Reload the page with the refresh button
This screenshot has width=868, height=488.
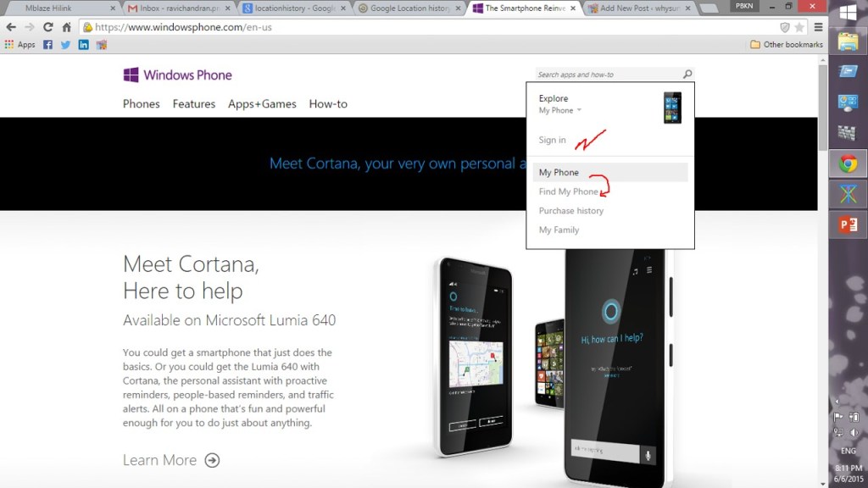tap(48, 27)
